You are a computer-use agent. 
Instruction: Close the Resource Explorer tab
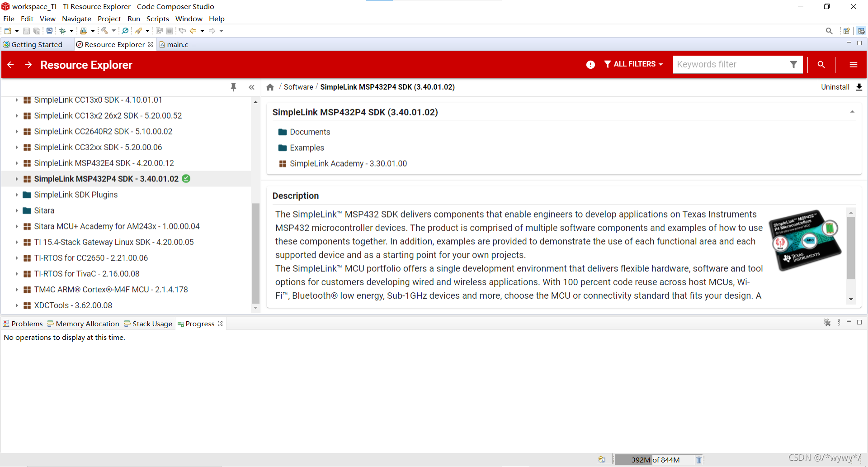pyautogui.click(x=151, y=44)
